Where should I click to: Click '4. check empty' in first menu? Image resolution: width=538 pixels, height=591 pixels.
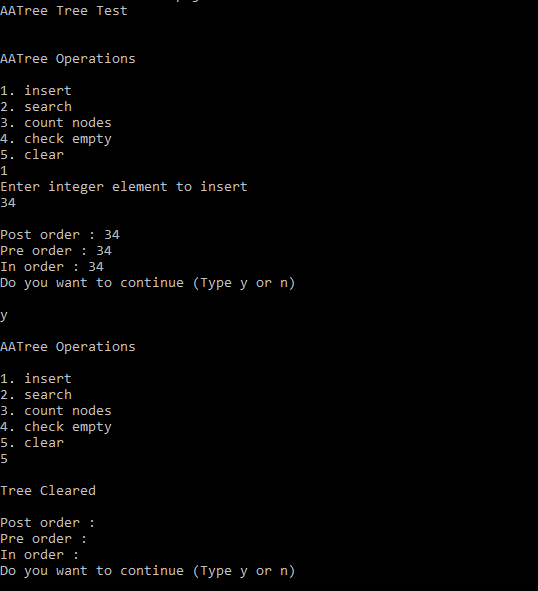56,139
